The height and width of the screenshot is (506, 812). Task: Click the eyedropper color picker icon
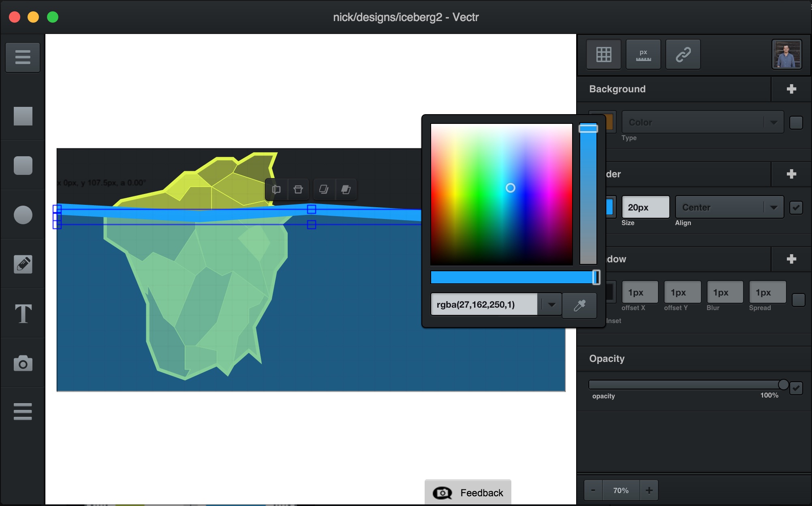click(580, 305)
